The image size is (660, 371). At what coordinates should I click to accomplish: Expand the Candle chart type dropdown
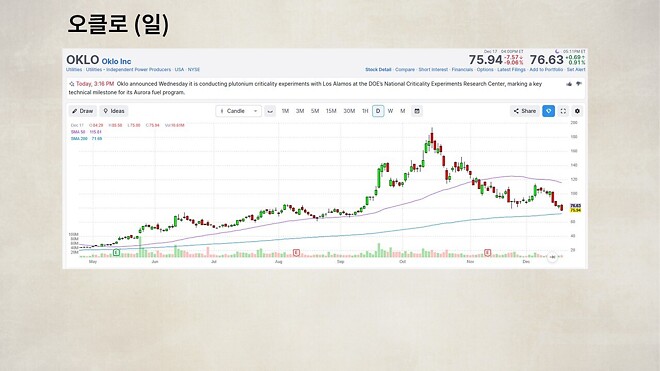click(238, 111)
